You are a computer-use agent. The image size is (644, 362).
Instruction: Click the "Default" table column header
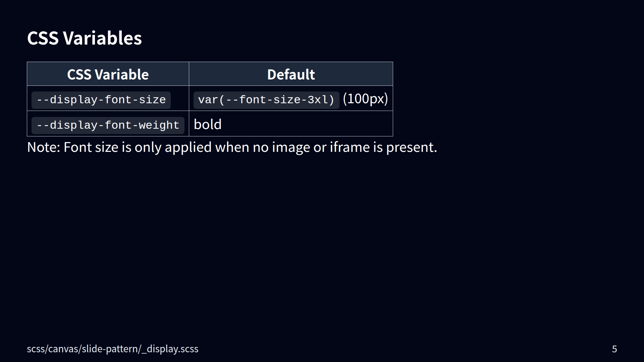(291, 74)
